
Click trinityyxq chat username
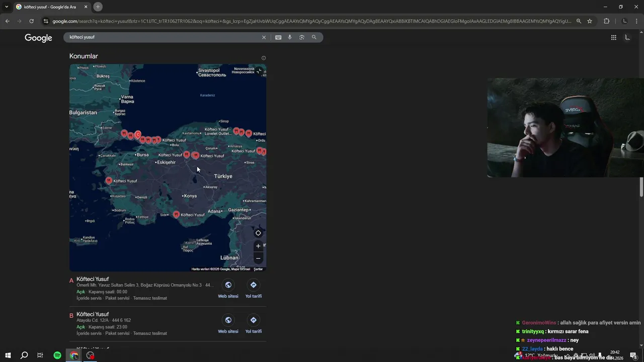[x=533, y=331]
